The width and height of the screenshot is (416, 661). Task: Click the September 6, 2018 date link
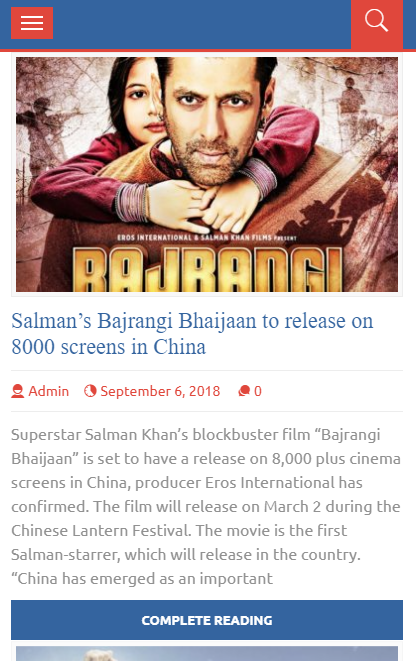160,391
